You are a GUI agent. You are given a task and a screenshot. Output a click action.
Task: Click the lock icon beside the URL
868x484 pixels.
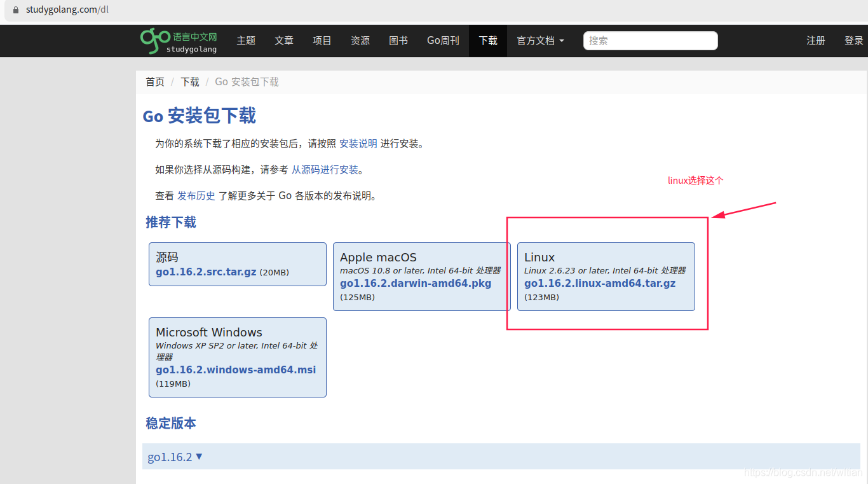(16, 10)
